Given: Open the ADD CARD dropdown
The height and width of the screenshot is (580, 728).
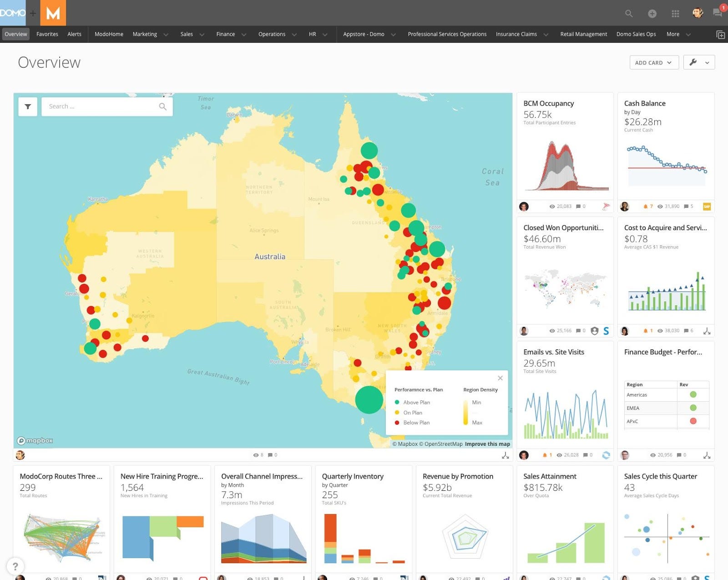Looking at the screenshot, I should coord(654,62).
